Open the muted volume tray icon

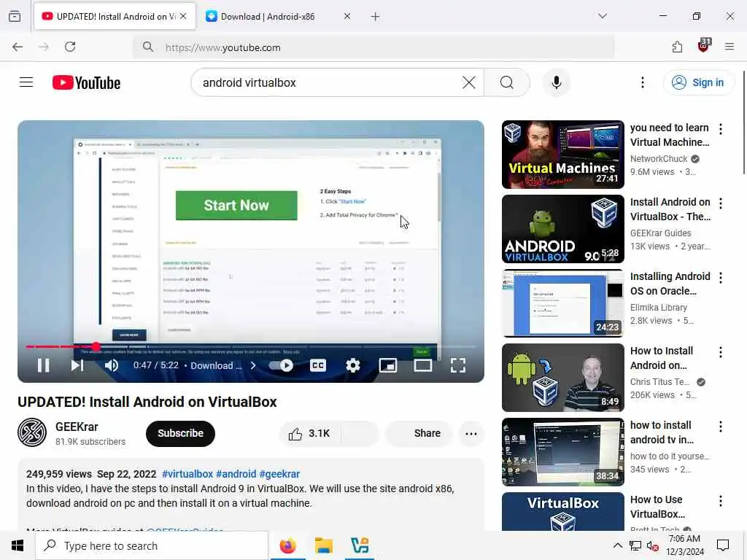coord(653,545)
